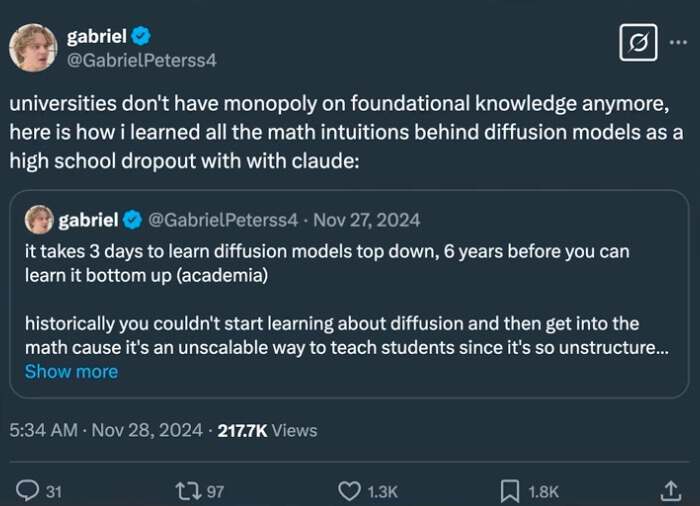Expand quoted tweet with Show more

pyautogui.click(x=71, y=371)
